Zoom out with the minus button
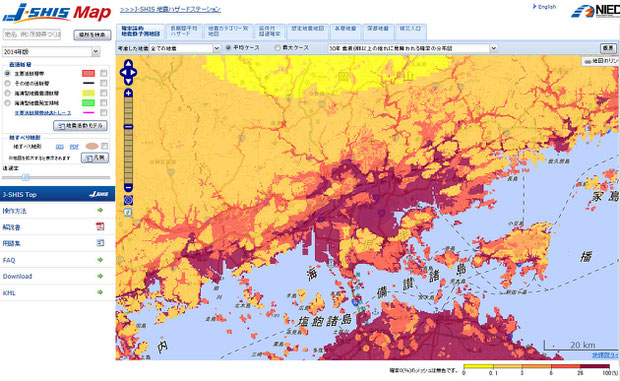Image resolution: width=620 pixels, height=381 pixels. 128,187
